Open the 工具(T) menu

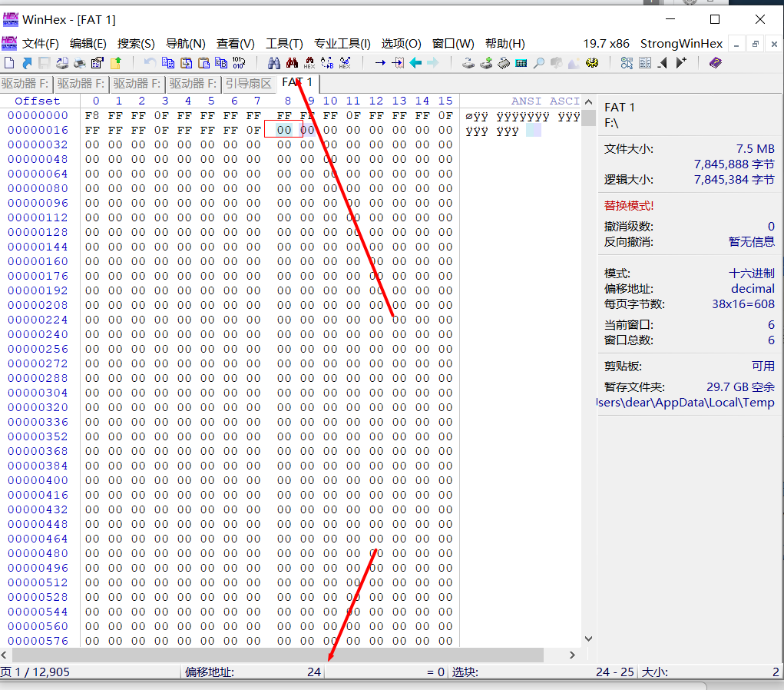tap(284, 44)
